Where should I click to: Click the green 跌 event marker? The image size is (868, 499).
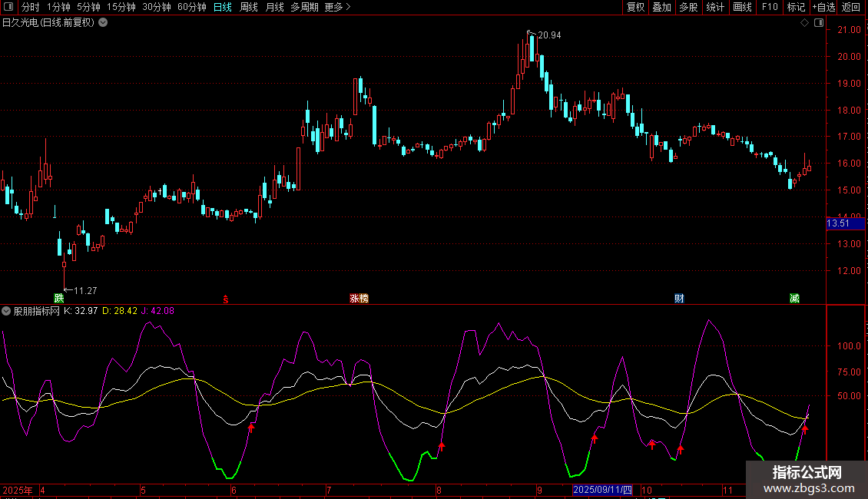tap(58, 298)
